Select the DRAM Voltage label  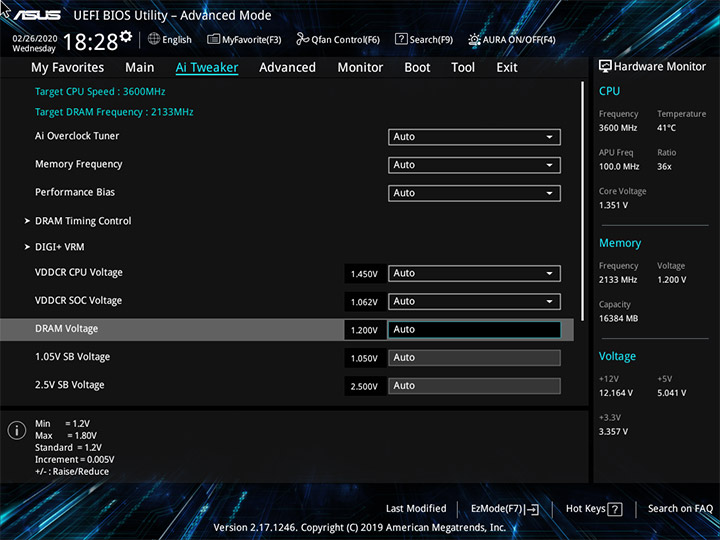click(67, 329)
